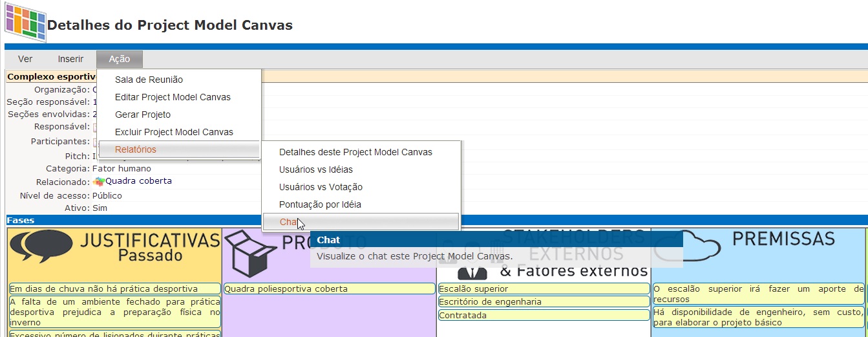Open Usuários vs Votação report
Viewport: 868px width, 337px height.
tap(361, 187)
